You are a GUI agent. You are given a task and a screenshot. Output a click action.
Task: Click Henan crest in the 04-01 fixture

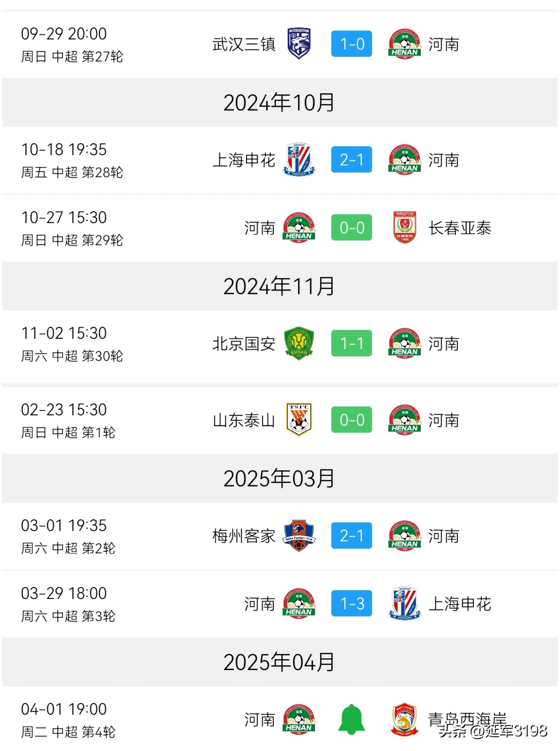tap(299, 719)
